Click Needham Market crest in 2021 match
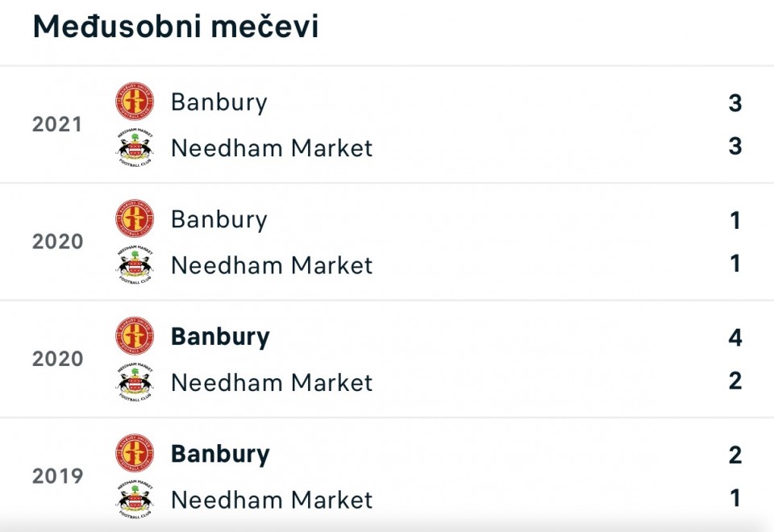The width and height of the screenshot is (774, 532). tap(134, 148)
